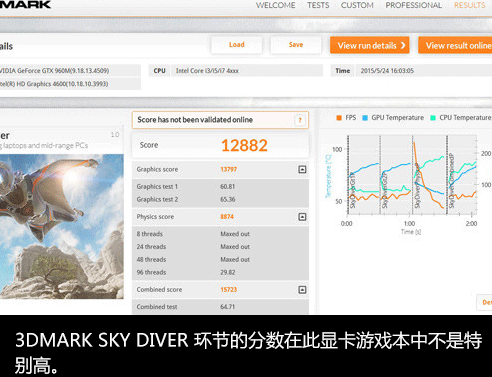The image size is (492, 377).
Task: Collapse the Combined score section
Action: (x=302, y=290)
